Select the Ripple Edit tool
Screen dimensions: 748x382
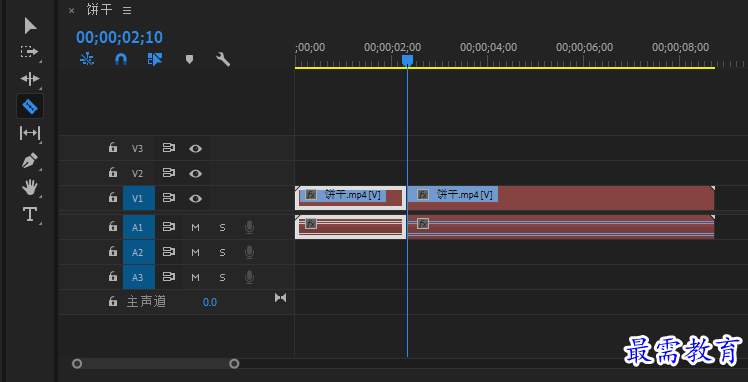tap(30, 79)
